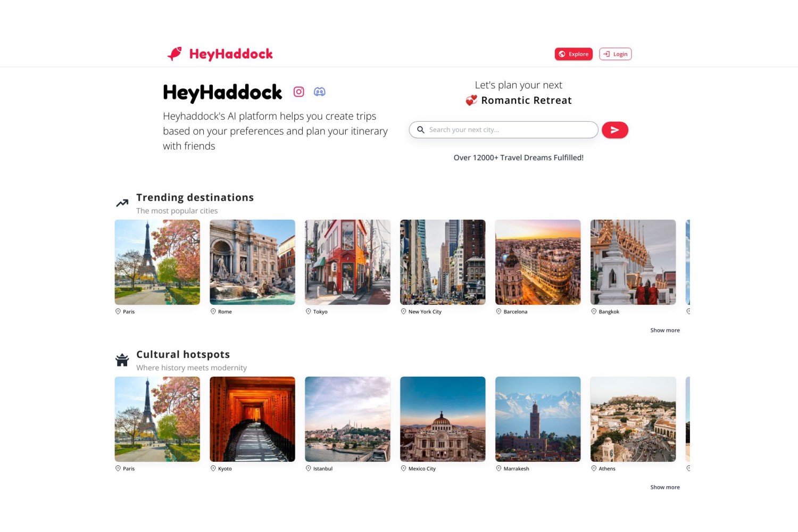Click the hearts icon beside Romantic Retreat
Image resolution: width=798 pixels, height=532 pixels.
[471, 101]
